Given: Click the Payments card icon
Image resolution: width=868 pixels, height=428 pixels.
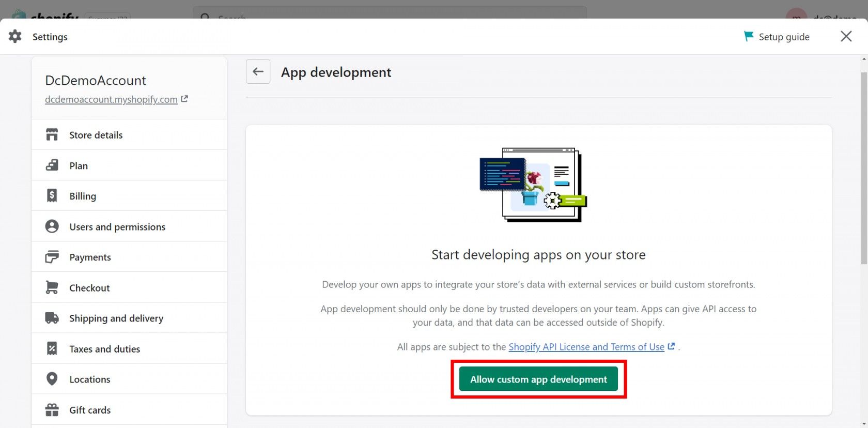Looking at the screenshot, I should click(52, 257).
